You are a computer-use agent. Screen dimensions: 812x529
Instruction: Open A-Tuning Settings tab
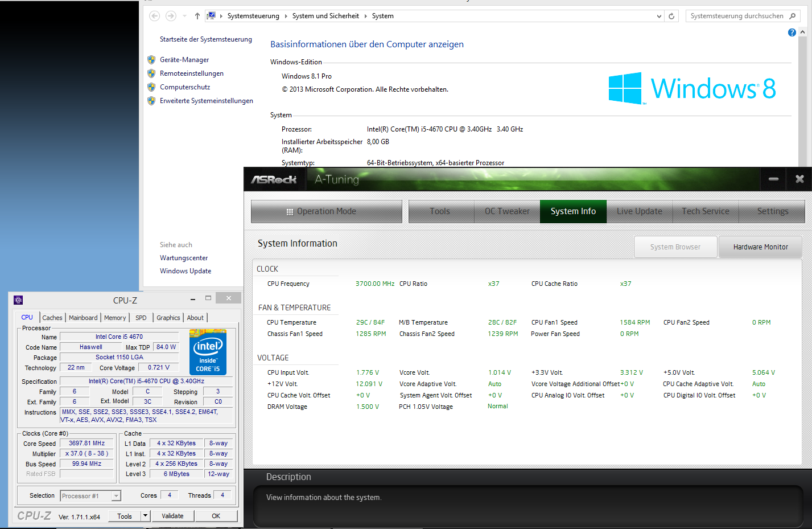coord(772,211)
